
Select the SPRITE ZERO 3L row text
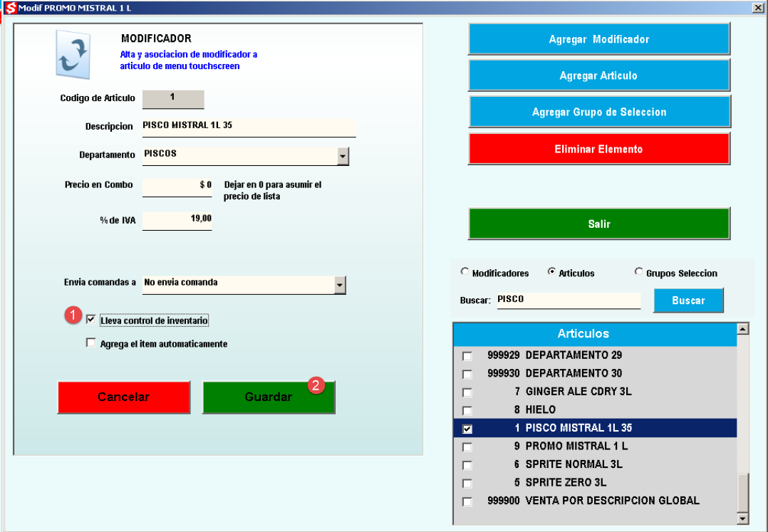[x=566, y=482]
